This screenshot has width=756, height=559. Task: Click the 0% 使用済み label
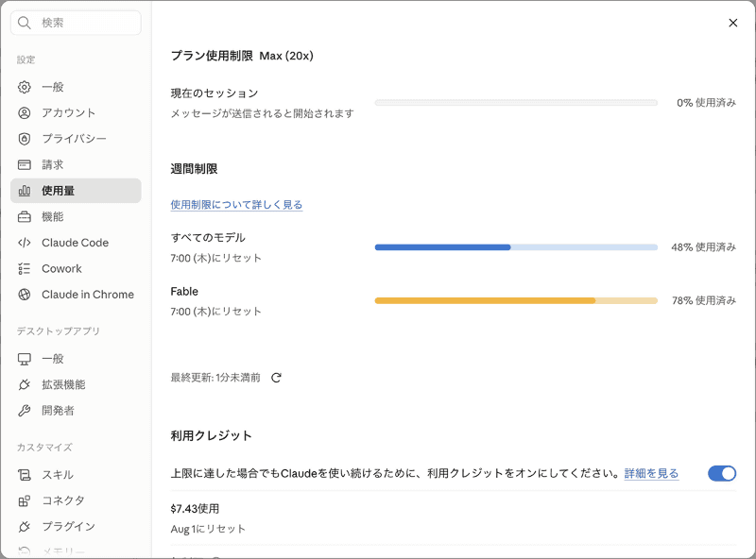[x=706, y=103]
